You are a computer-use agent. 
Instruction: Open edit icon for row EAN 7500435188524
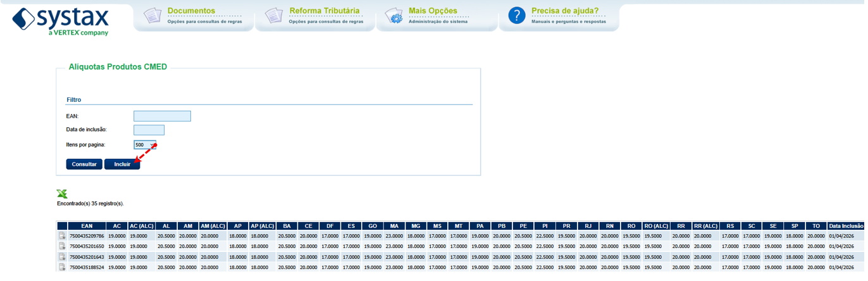pos(62,267)
